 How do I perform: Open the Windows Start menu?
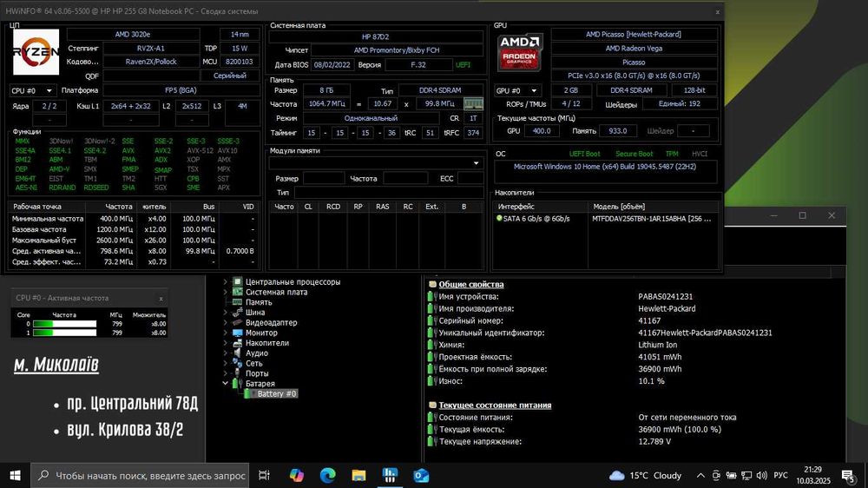point(15,475)
